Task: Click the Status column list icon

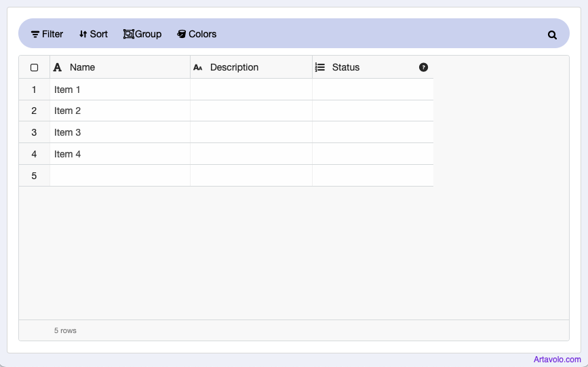Action: pyautogui.click(x=320, y=67)
